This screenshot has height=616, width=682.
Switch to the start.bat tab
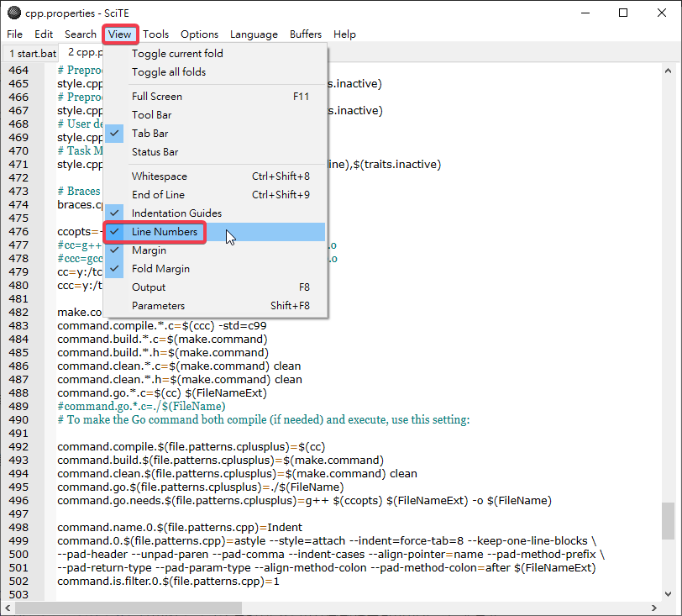(x=29, y=53)
